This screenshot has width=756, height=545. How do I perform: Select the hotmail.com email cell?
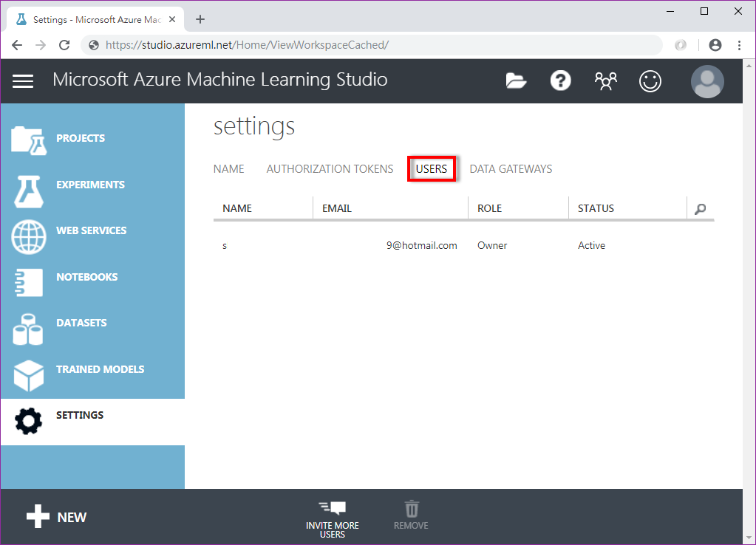pyautogui.click(x=421, y=245)
